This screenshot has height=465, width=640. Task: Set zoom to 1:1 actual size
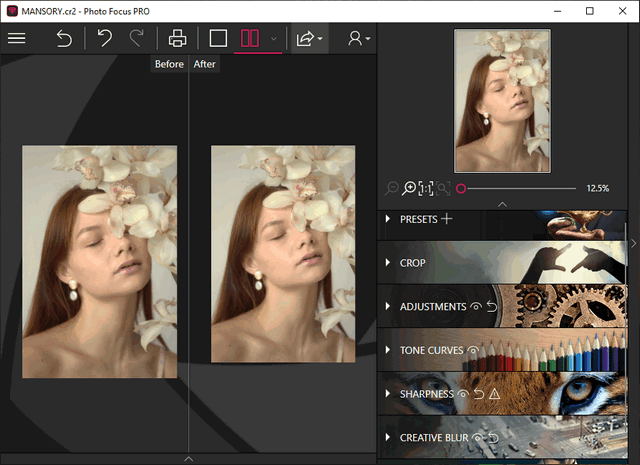coord(426,188)
